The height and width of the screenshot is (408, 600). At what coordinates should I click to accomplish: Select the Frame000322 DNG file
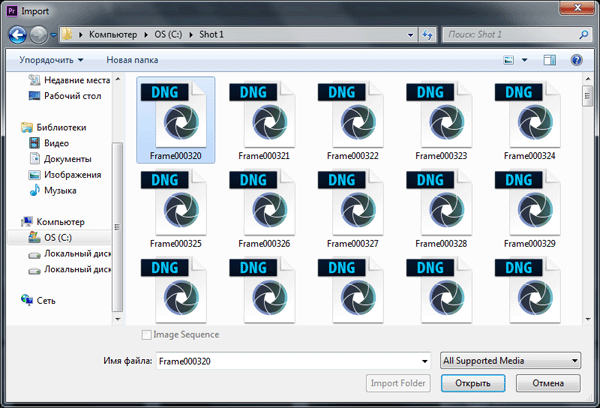pos(352,120)
